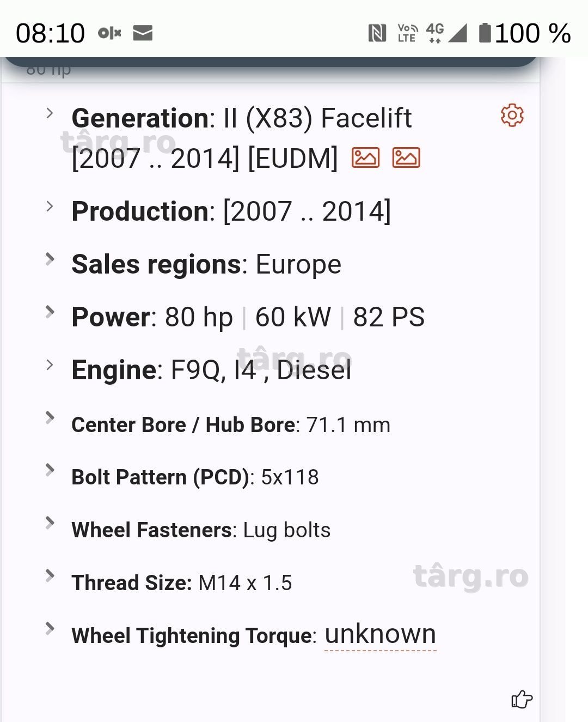This screenshot has height=722, width=588.
Task: Tap the NFC status icon
Action: coord(377,33)
